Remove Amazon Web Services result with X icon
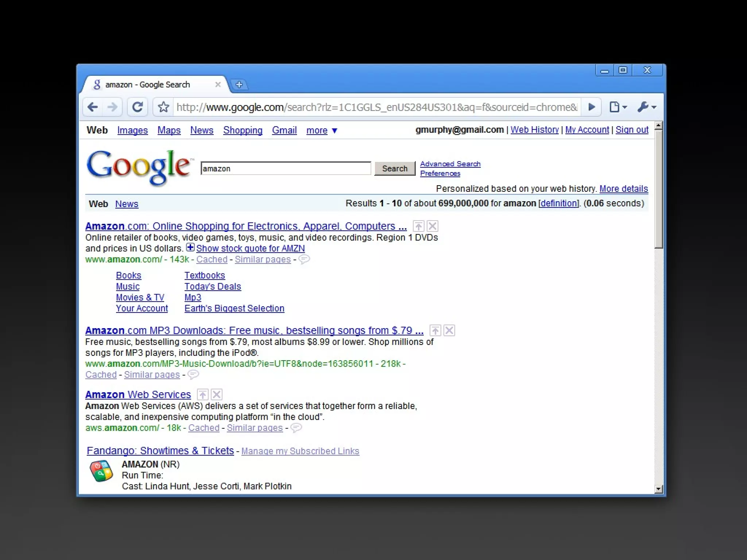This screenshot has height=560, width=747. (x=217, y=394)
